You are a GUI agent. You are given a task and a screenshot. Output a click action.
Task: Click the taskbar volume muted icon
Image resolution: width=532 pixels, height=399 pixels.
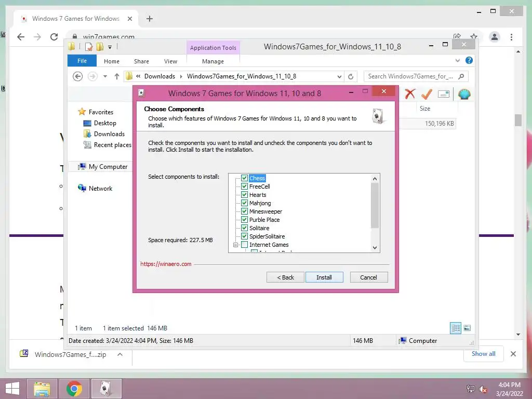(483, 389)
